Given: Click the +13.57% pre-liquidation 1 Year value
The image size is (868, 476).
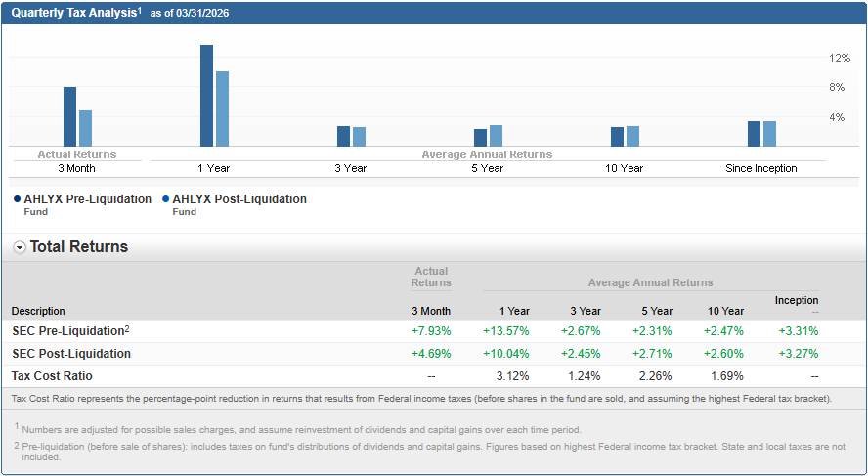Looking at the screenshot, I should (505, 330).
